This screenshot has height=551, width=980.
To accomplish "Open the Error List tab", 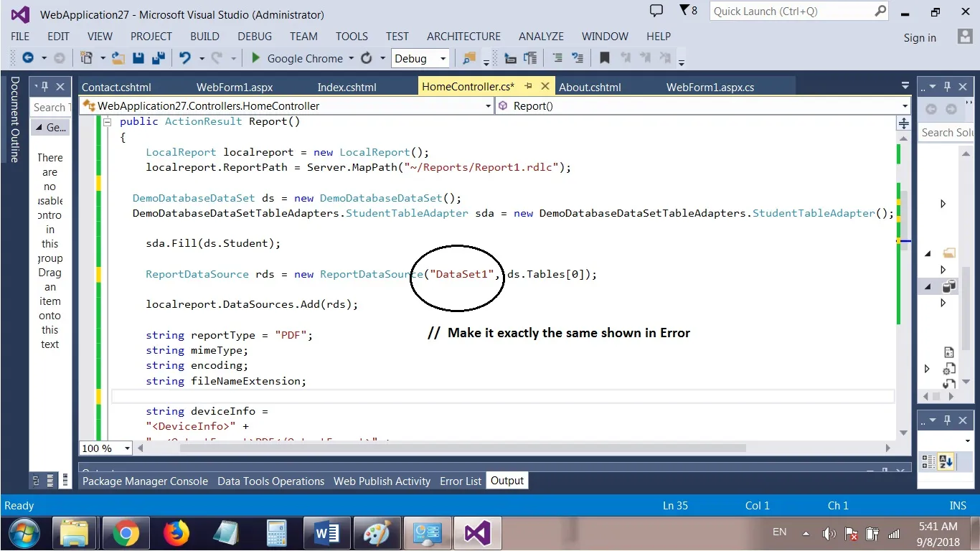I will [461, 481].
